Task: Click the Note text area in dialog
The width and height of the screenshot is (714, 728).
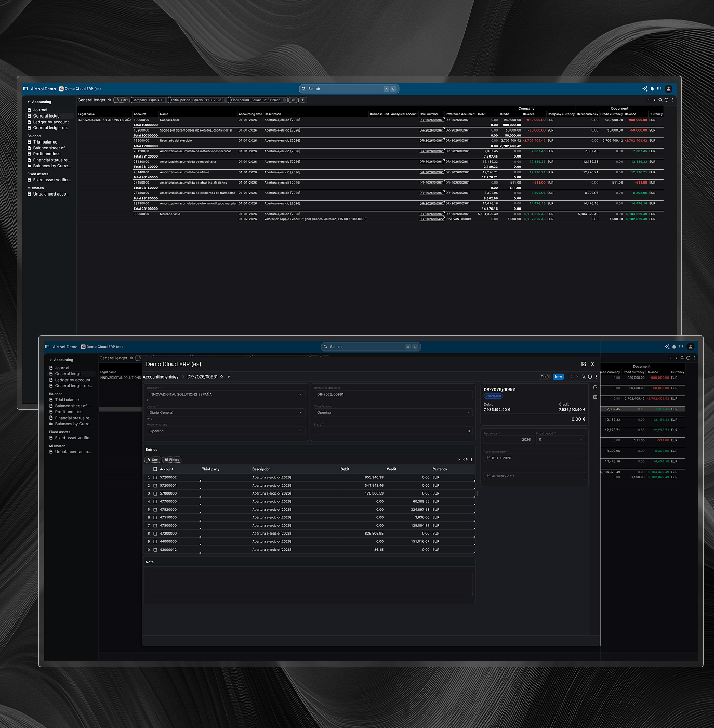Action: click(x=310, y=584)
